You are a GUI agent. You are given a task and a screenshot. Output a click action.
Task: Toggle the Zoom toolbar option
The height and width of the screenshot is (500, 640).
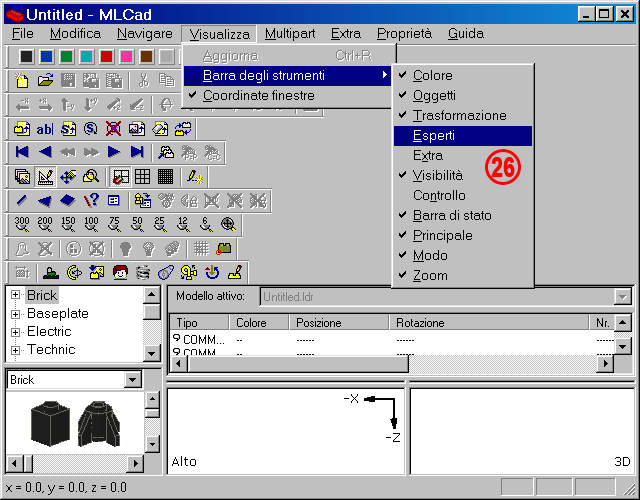463,276
